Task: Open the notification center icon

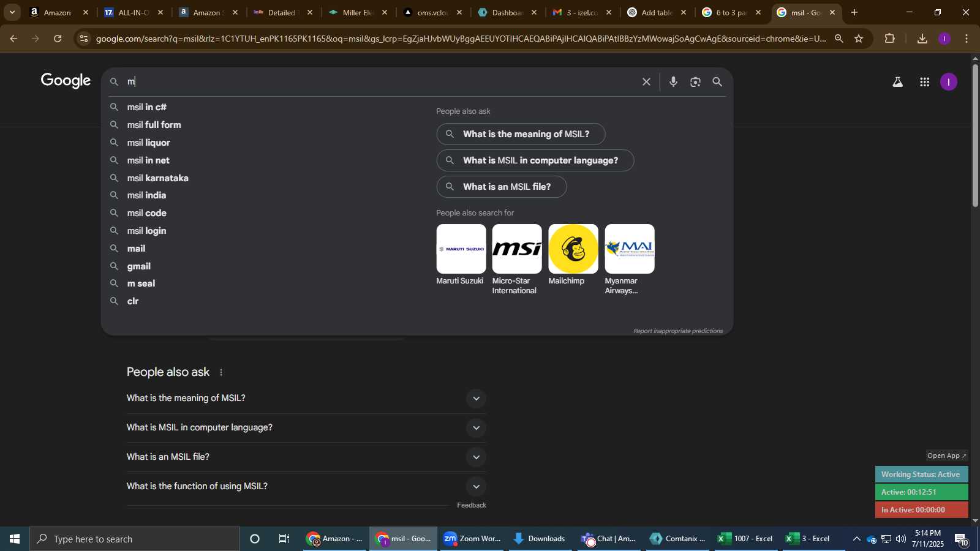Action: coord(960,539)
